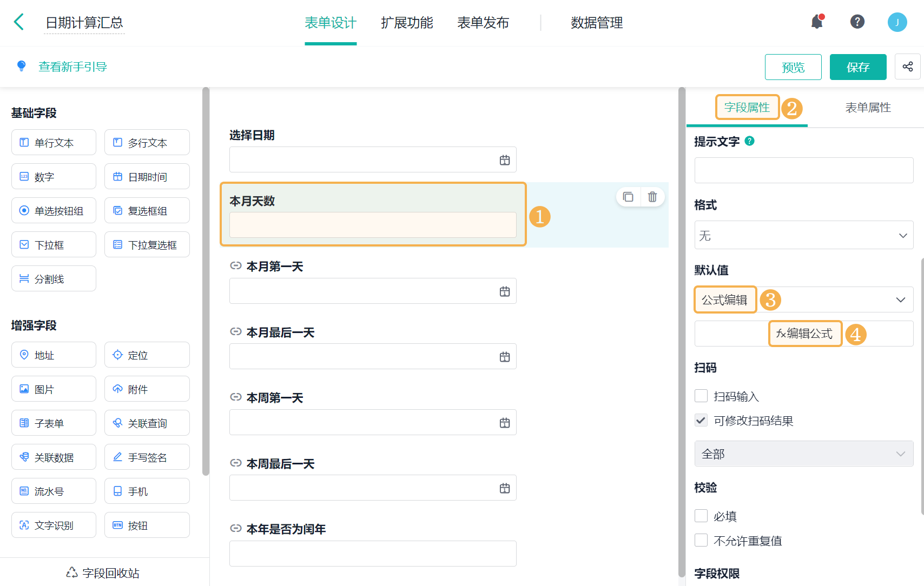Open the notifications bell
This screenshot has height=586, width=924.
[817, 22]
